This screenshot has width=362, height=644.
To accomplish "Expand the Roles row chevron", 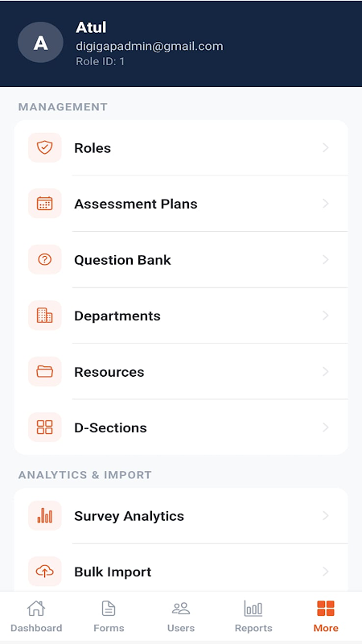I will (x=326, y=148).
